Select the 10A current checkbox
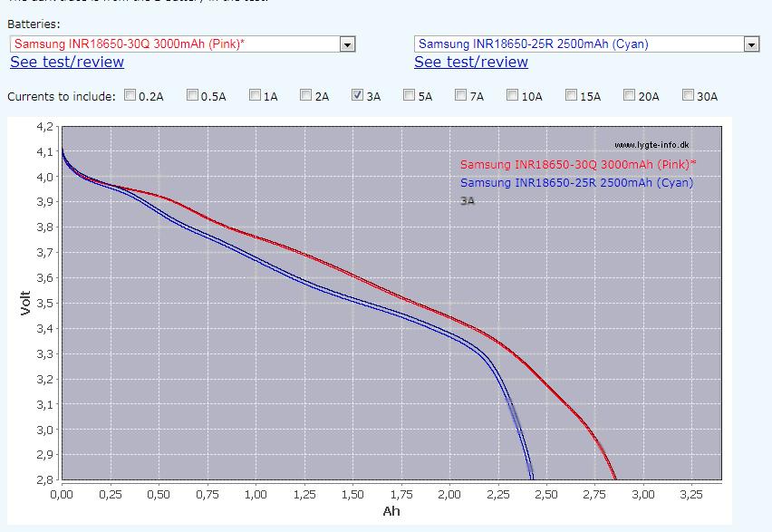This screenshot has height=532, width=772. (x=513, y=95)
